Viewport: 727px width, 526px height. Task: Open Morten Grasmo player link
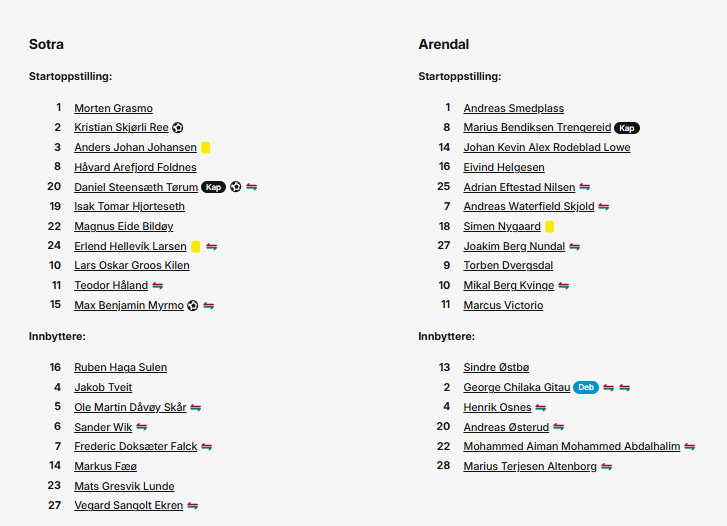[114, 108]
